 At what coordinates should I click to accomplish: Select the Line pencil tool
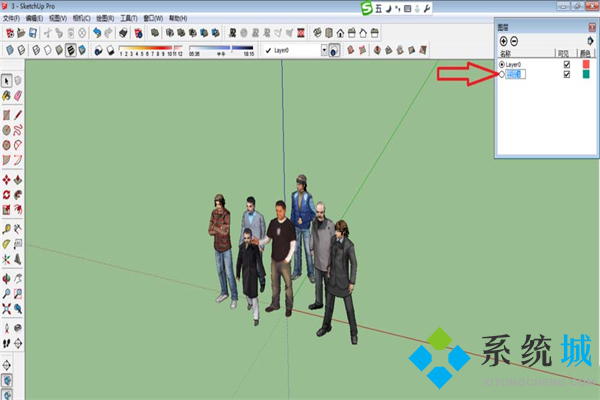click(18, 115)
